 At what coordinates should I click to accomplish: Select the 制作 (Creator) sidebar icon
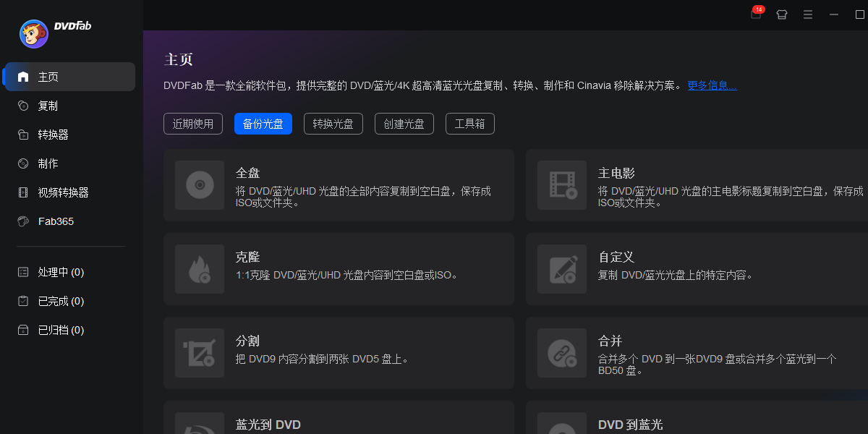click(x=22, y=163)
